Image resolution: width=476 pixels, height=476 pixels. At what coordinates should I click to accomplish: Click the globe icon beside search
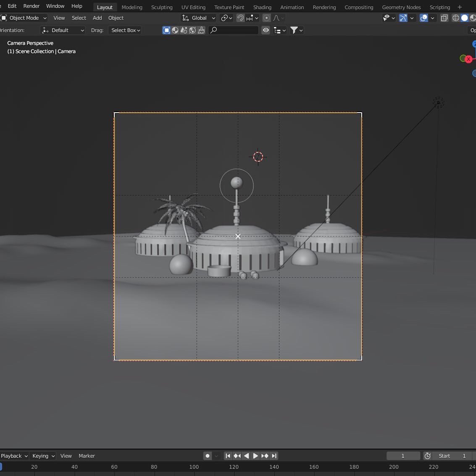click(192, 30)
